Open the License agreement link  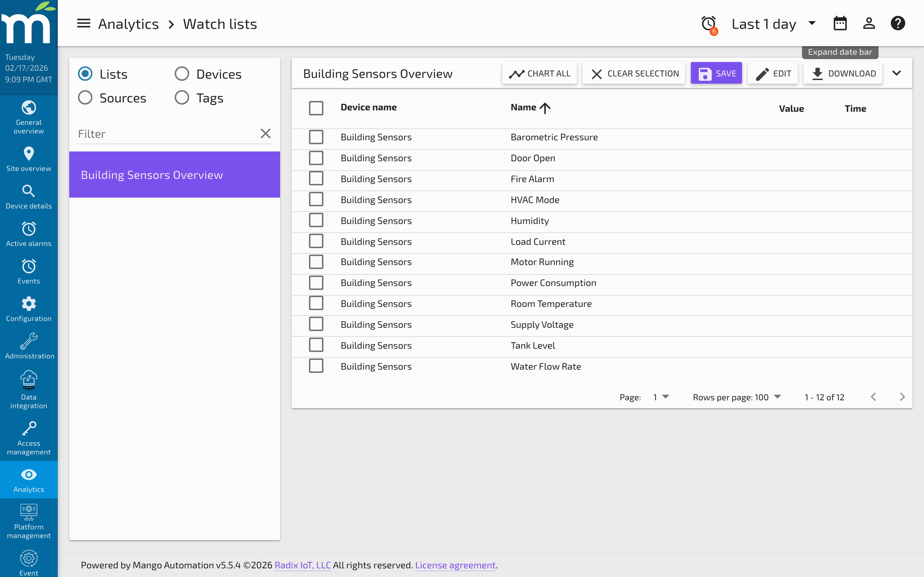455,565
